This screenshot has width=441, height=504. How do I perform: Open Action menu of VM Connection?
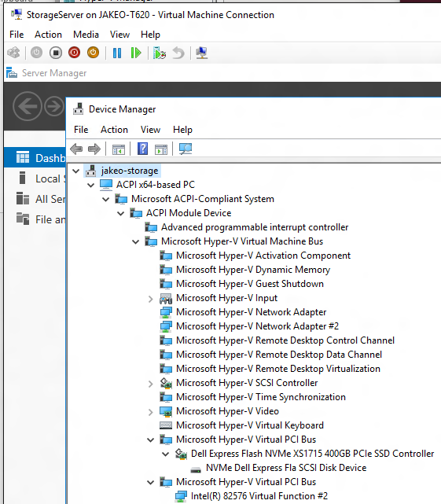click(x=48, y=35)
